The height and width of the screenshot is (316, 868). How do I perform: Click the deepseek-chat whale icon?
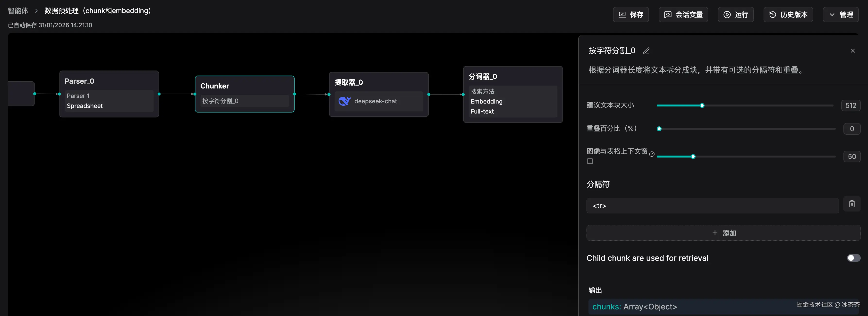pos(344,101)
